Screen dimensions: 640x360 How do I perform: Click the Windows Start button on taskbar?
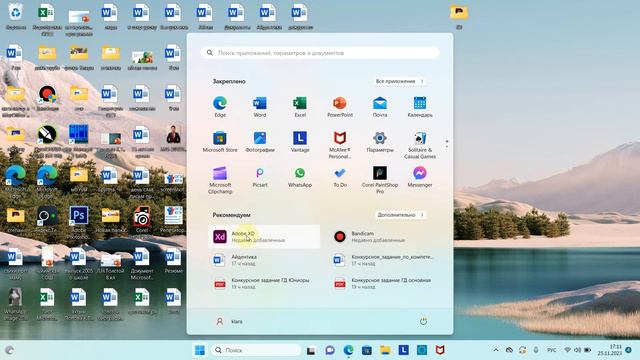click(200, 350)
